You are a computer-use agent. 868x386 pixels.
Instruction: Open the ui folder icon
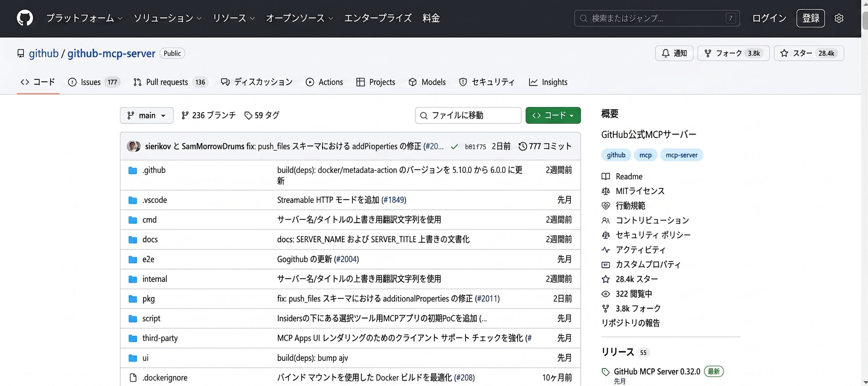tap(133, 358)
